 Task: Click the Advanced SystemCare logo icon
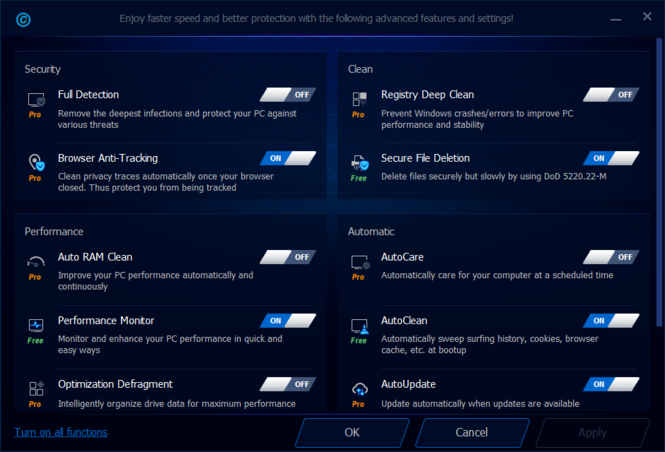[23, 20]
